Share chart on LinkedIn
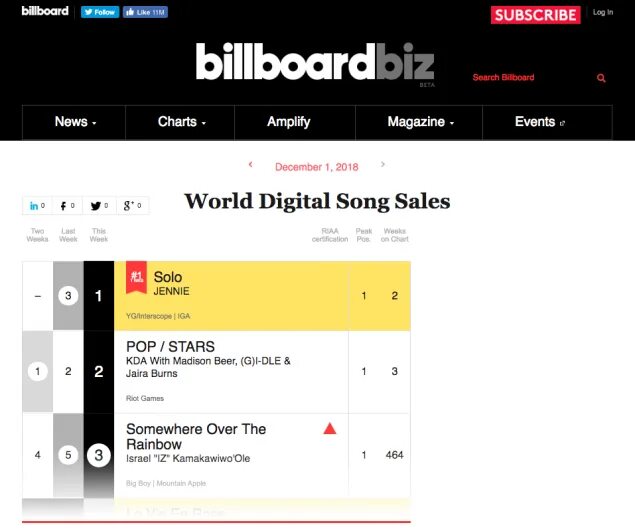The height and width of the screenshot is (531, 635). (37, 206)
